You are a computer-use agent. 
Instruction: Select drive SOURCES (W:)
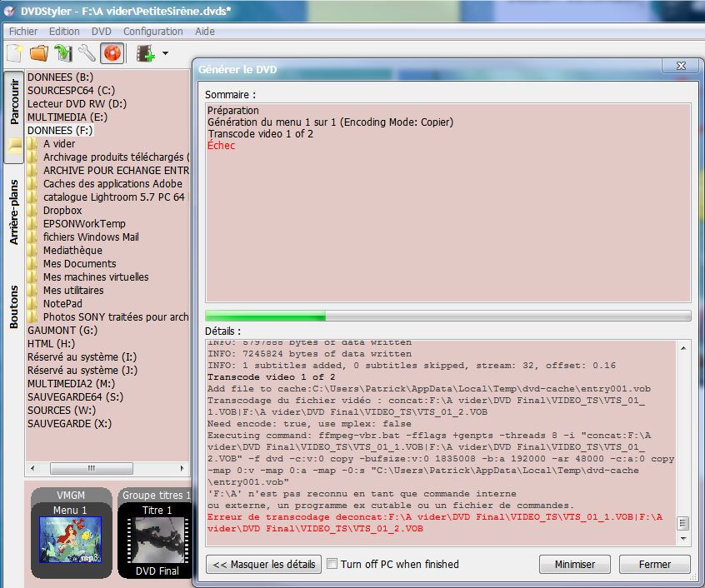point(61,411)
